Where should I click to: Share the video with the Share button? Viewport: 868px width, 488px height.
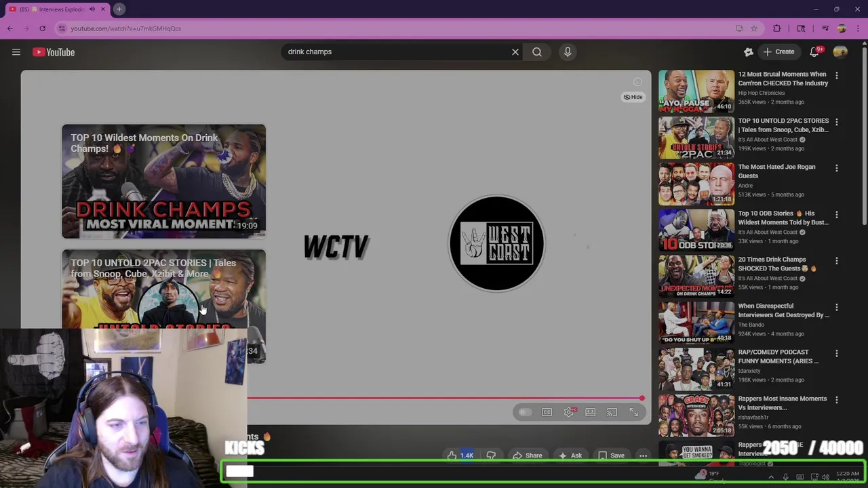pyautogui.click(x=527, y=455)
